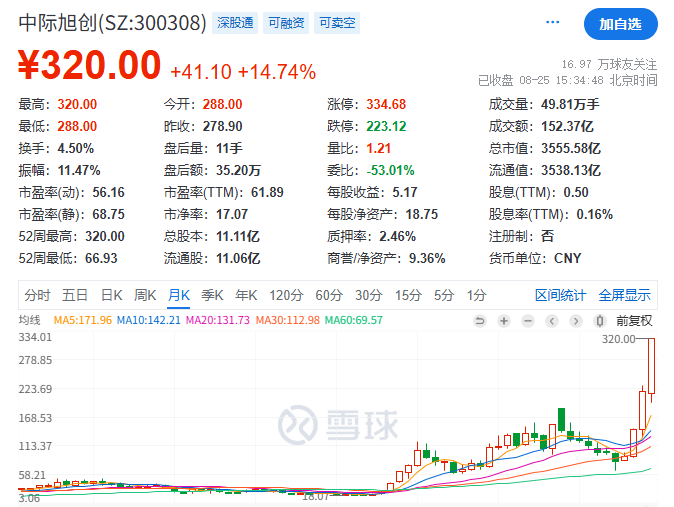Click the 可融资 tag
This screenshot has height=507, width=674.
click(286, 23)
